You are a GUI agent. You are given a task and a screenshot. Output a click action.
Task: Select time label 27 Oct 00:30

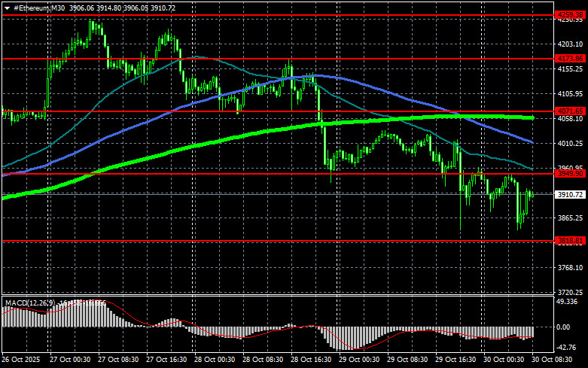click(x=70, y=360)
